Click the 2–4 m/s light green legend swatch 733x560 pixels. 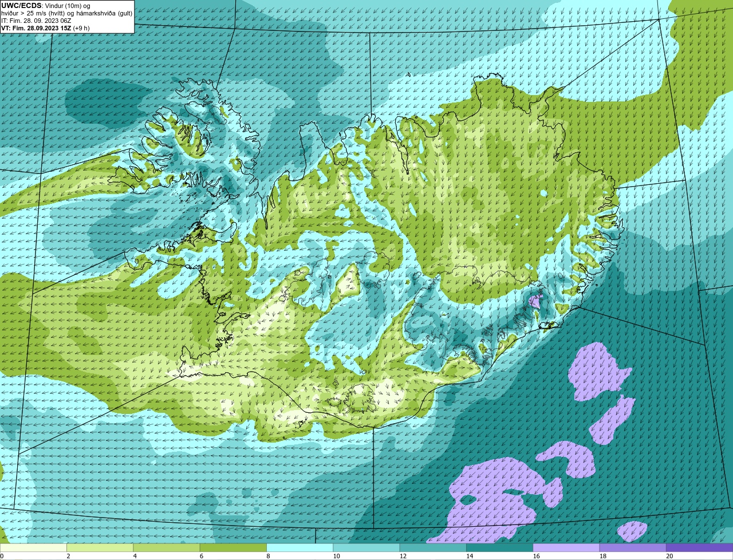100,547
